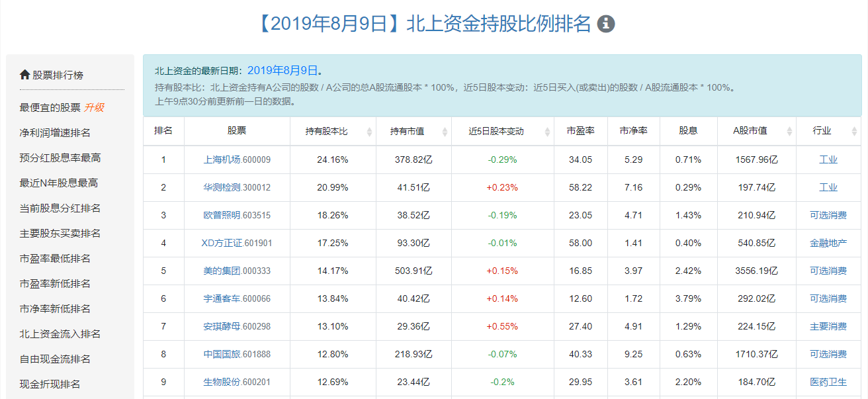Open the 宇通客车.600066 stock link
The image size is (868, 399).
(237, 298)
